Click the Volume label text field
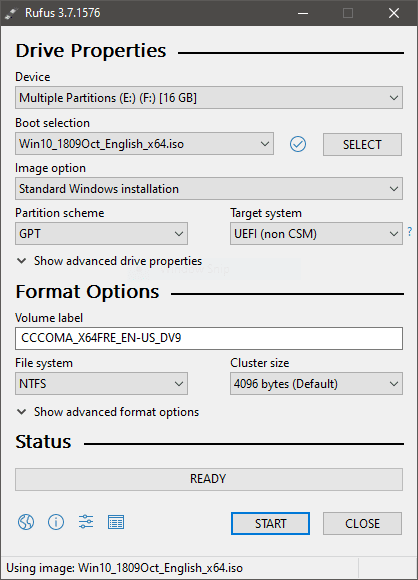 [209, 338]
